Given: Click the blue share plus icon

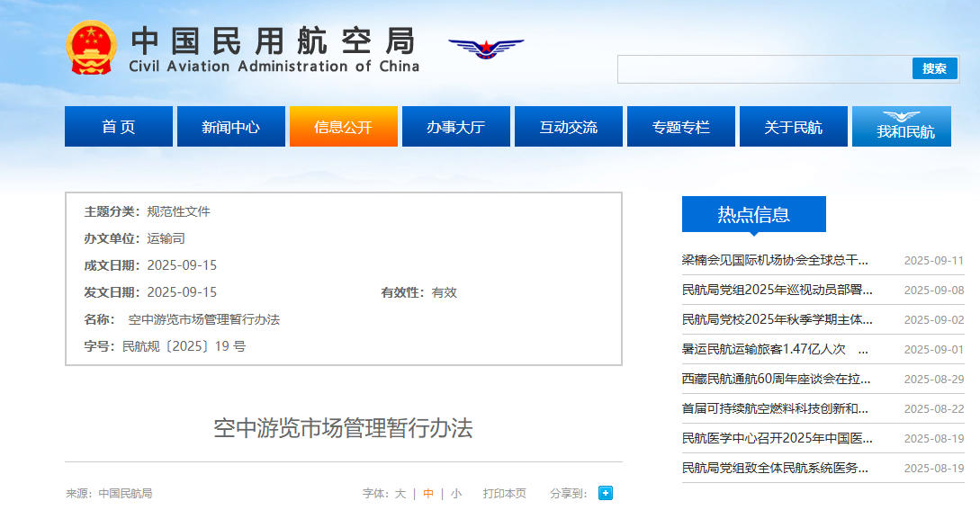Looking at the screenshot, I should click(606, 493).
